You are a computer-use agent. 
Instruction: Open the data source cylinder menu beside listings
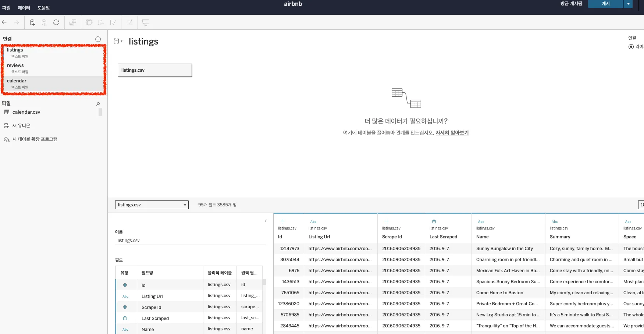[x=118, y=41]
